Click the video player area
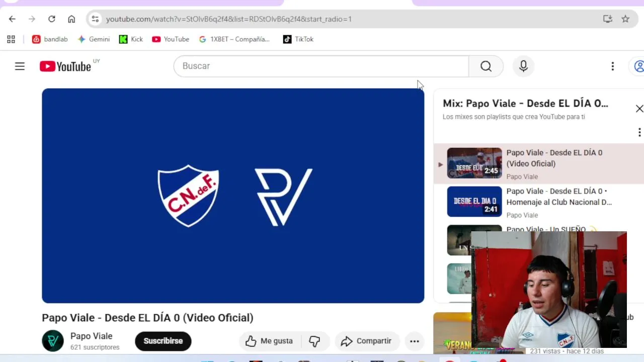Viewport: 644px width, 362px height. [x=233, y=196]
